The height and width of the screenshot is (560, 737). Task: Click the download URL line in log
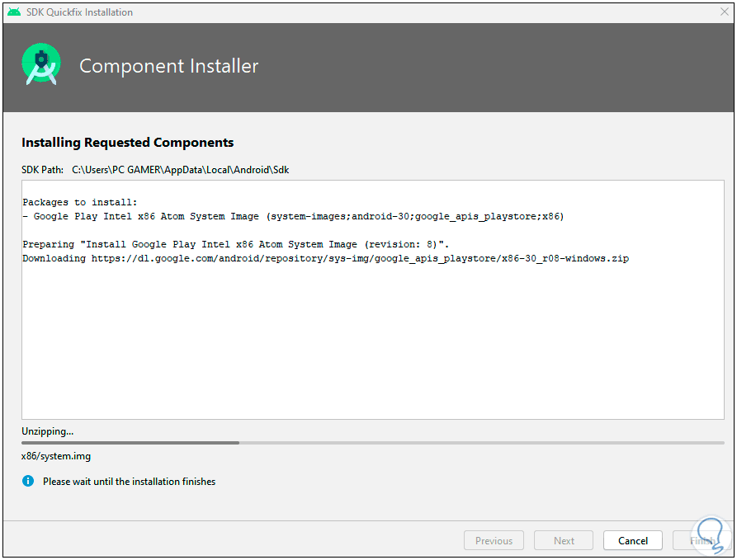[x=325, y=258]
